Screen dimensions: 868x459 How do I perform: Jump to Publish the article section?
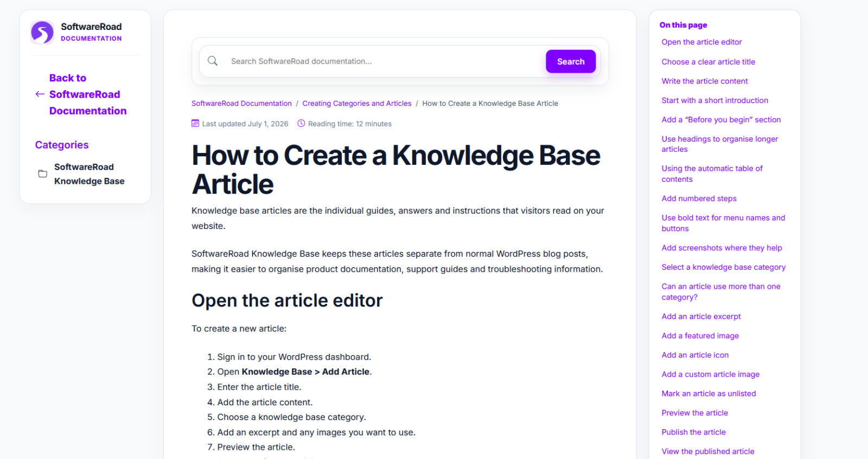click(x=693, y=432)
